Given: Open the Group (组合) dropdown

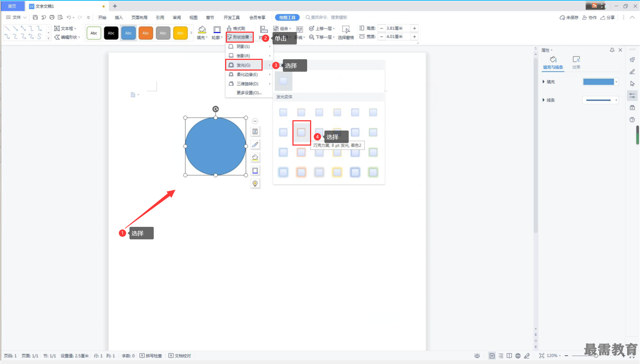Looking at the screenshot, I should pos(282,28).
